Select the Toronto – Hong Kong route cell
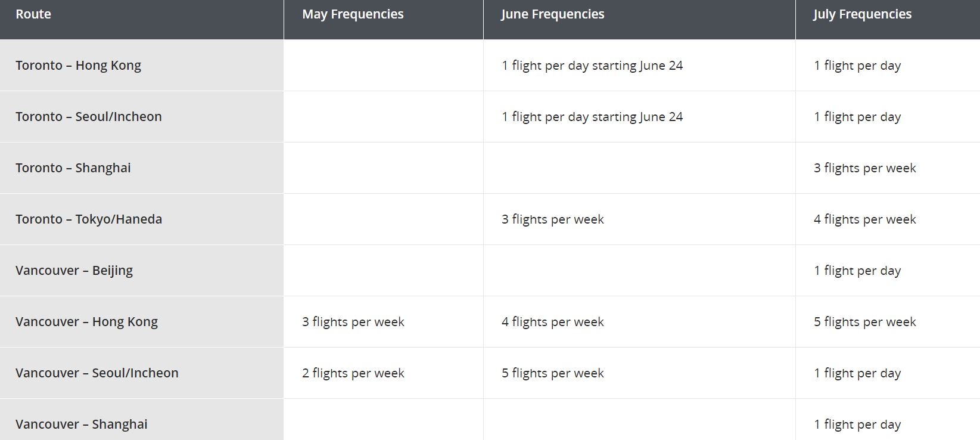The width and height of the screenshot is (980, 440). [x=142, y=66]
